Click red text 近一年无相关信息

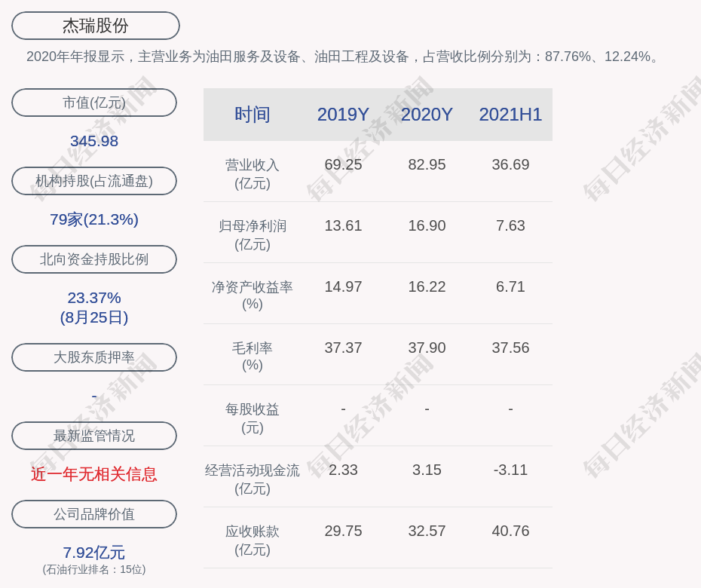click(x=94, y=474)
